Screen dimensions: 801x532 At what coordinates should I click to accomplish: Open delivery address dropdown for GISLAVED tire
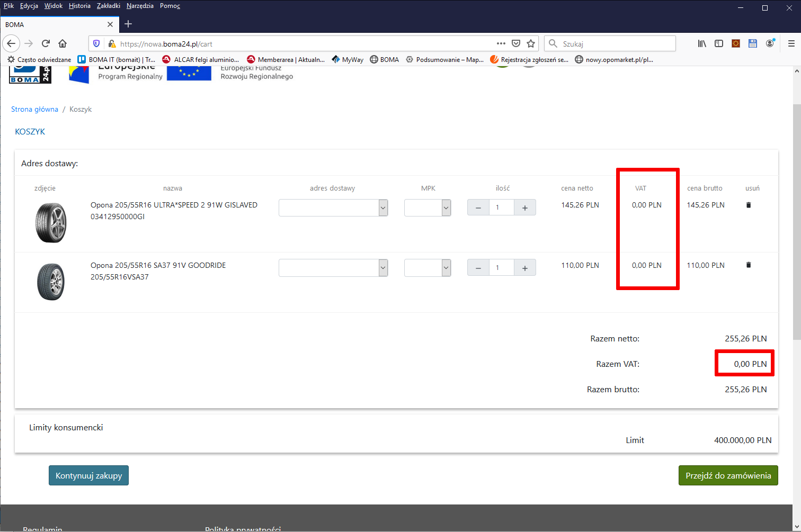coord(333,208)
